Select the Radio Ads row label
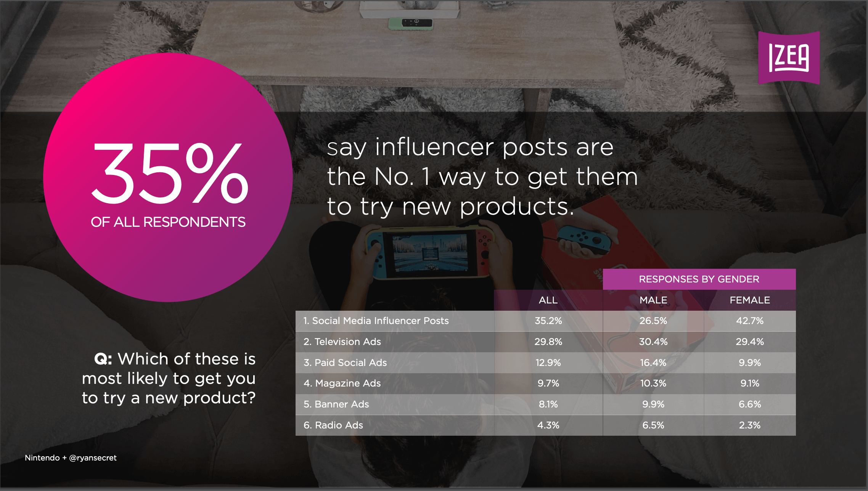This screenshot has height=491, width=868. pyautogui.click(x=333, y=425)
